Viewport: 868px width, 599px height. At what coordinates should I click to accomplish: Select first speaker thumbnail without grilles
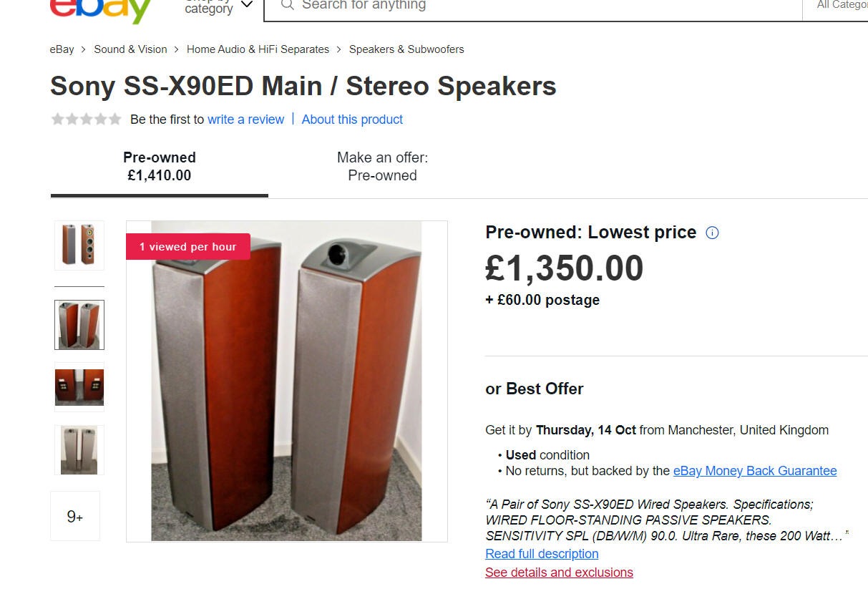click(x=79, y=245)
